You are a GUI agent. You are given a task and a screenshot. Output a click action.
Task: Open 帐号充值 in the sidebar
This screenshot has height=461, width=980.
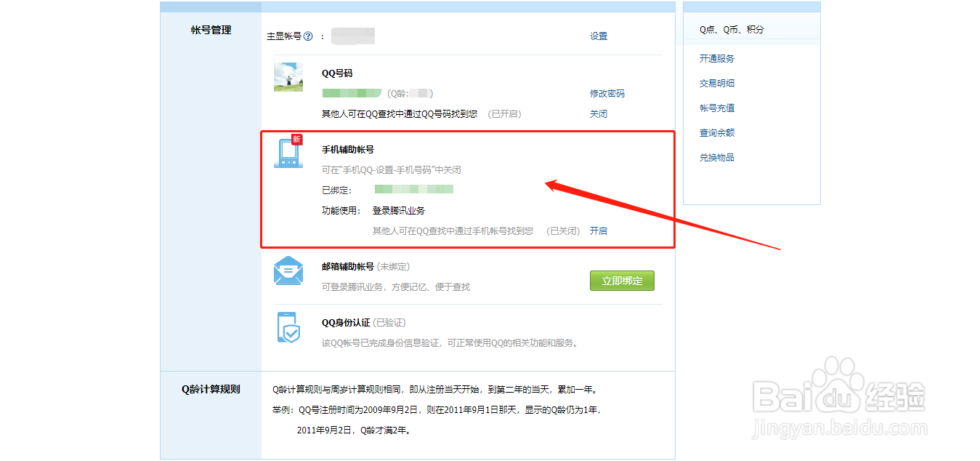717,108
